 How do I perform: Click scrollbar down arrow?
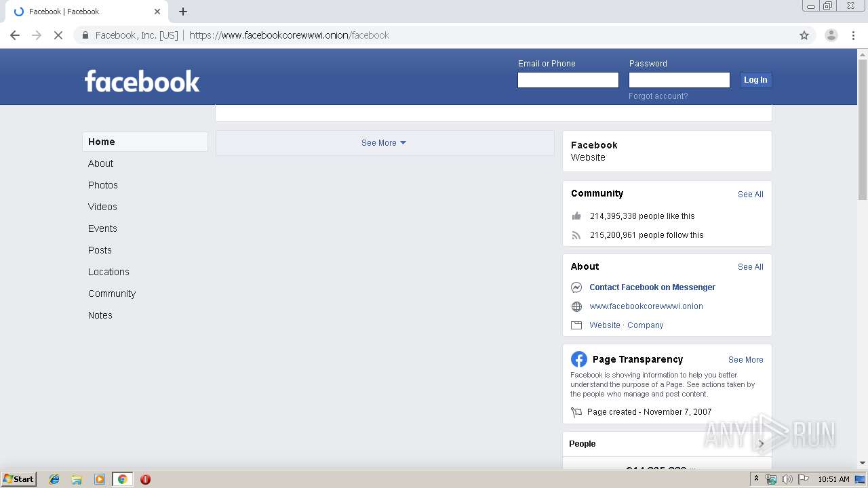coord(863,464)
